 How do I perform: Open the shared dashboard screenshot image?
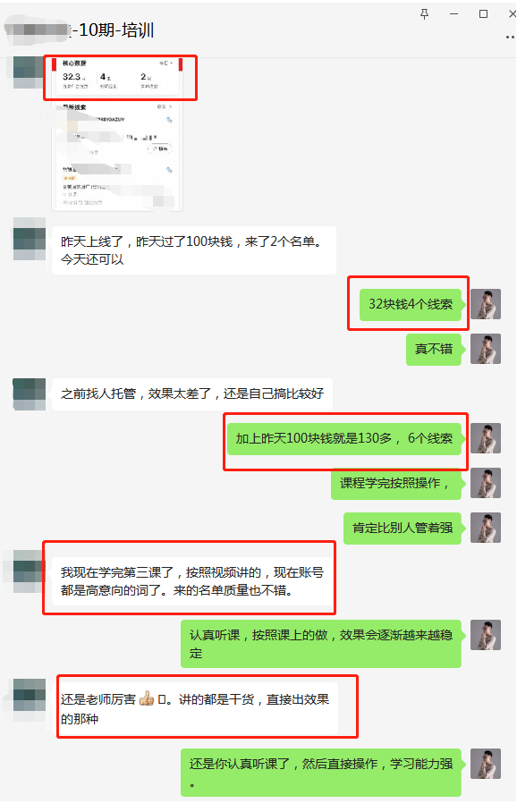pos(117,133)
